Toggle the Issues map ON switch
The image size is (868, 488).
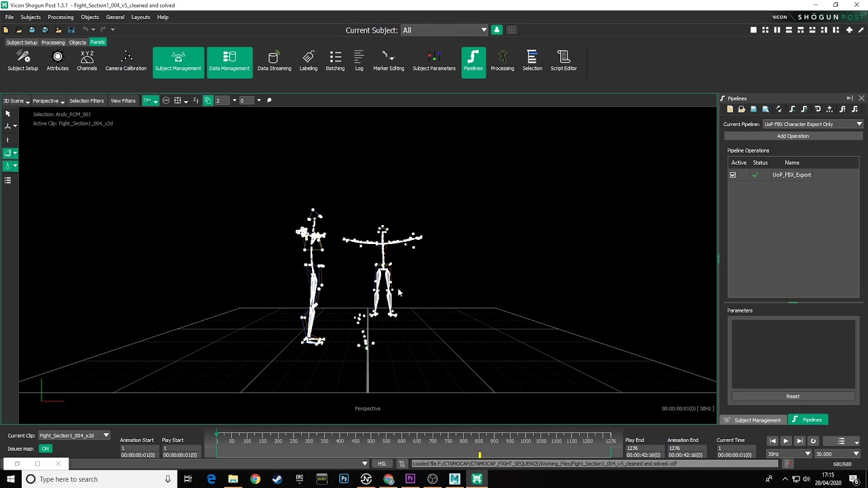click(x=45, y=449)
